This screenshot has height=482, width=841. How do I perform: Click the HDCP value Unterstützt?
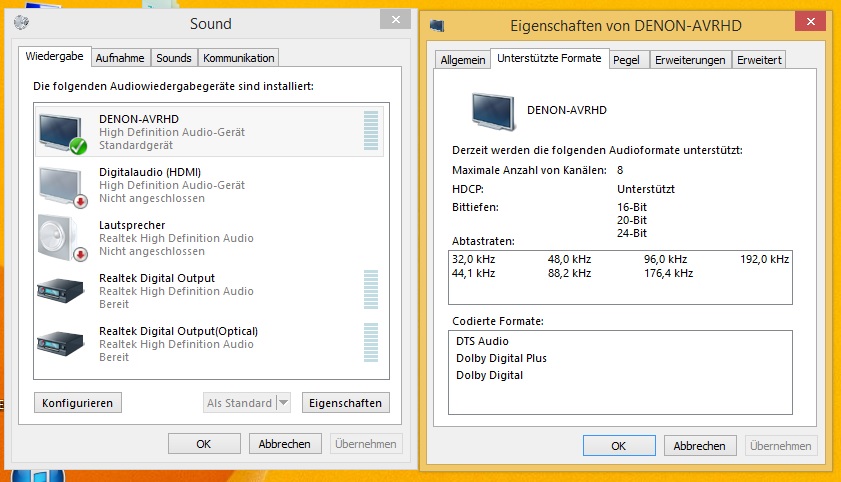(x=646, y=189)
